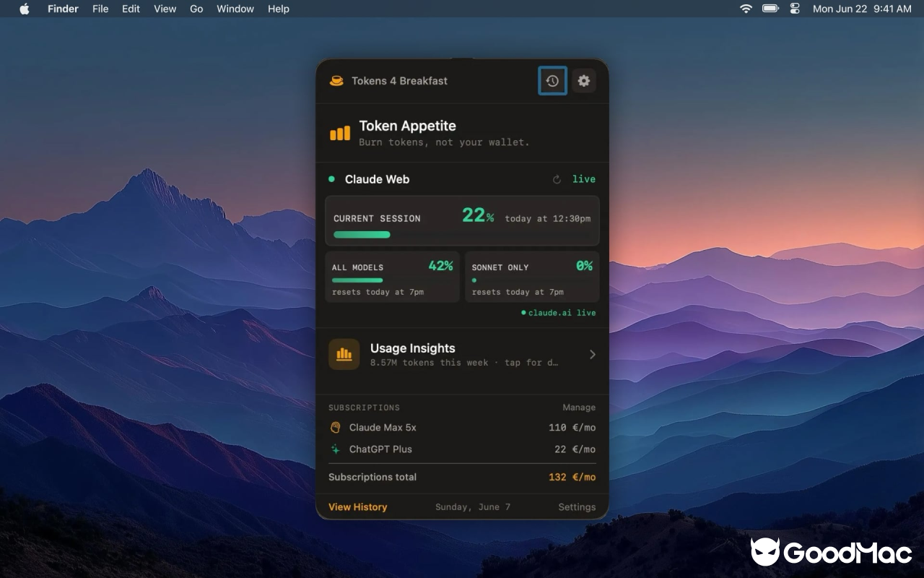This screenshot has width=924, height=578.
Task: Click the 22% session value
Action: pyautogui.click(x=478, y=215)
